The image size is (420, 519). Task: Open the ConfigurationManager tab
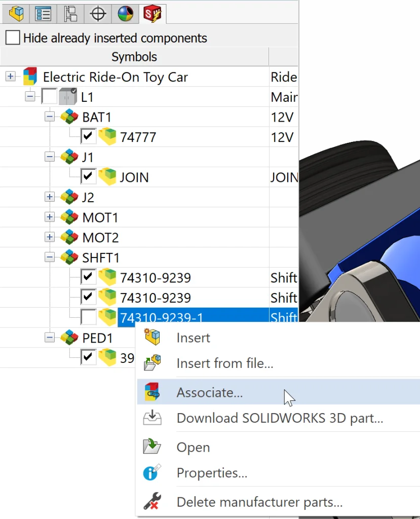[70, 14]
